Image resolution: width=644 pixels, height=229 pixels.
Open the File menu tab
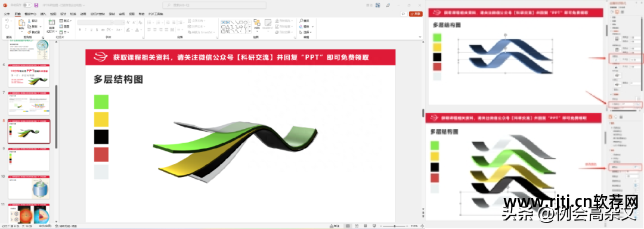(7, 14)
